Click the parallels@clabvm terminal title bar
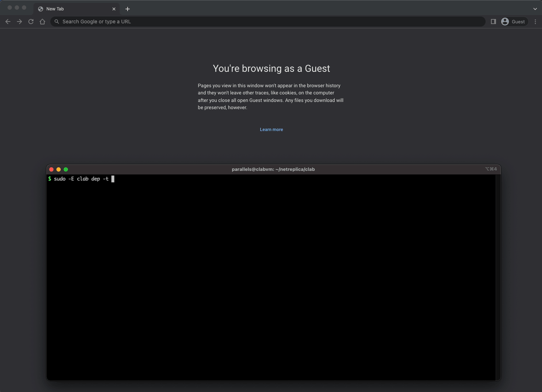This screenshot has width=542, height=392. tap(273, 169)
